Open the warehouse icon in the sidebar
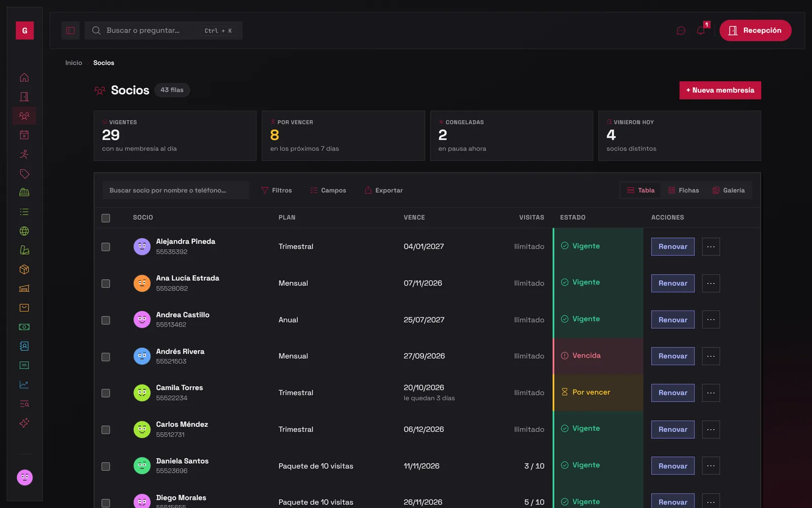This screenshot has width=812, height=508. pyautogui.click(x=24, y=289)
